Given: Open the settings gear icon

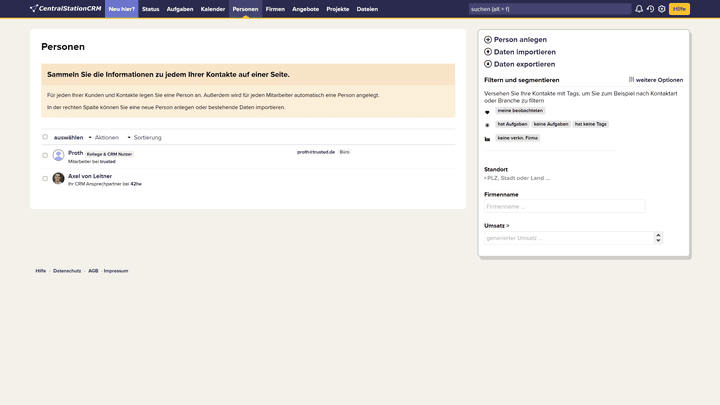Looking at the screenshot, I should pyautogui.click(x=662, y=9).
